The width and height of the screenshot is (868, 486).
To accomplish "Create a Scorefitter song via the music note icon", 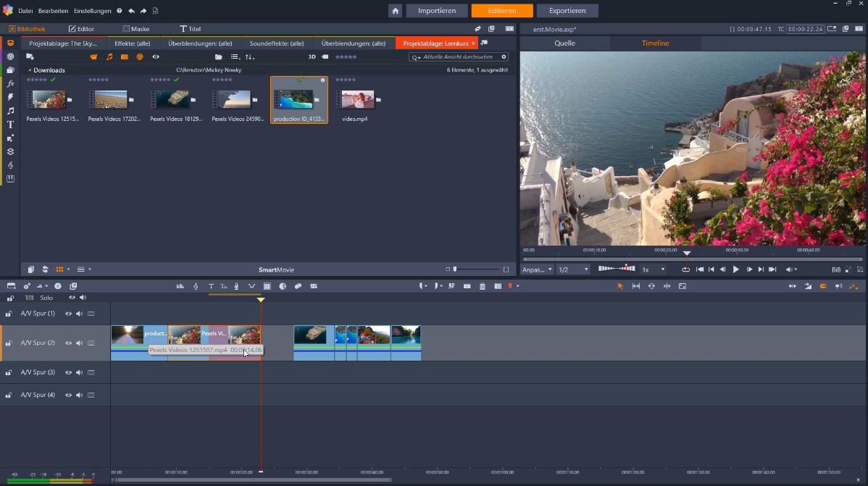I will 196,285.
